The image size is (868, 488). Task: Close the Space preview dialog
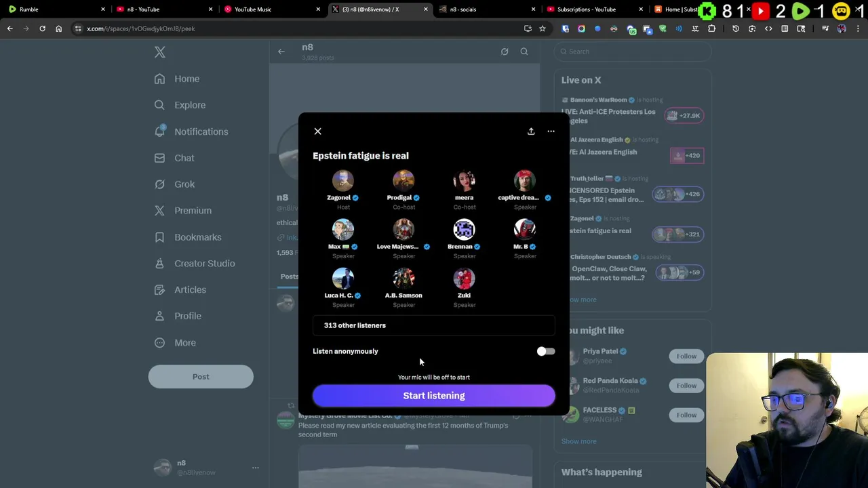pos(317,131)
